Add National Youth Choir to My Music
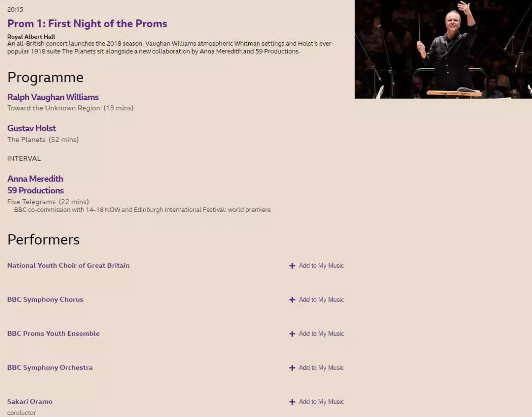Screen dimensions: 532x417 tap(320, 266)
